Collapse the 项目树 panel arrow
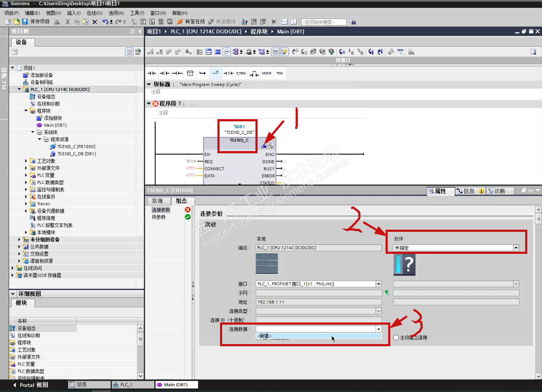The width and height of the screenshot is (542, 392). (140, 32)
